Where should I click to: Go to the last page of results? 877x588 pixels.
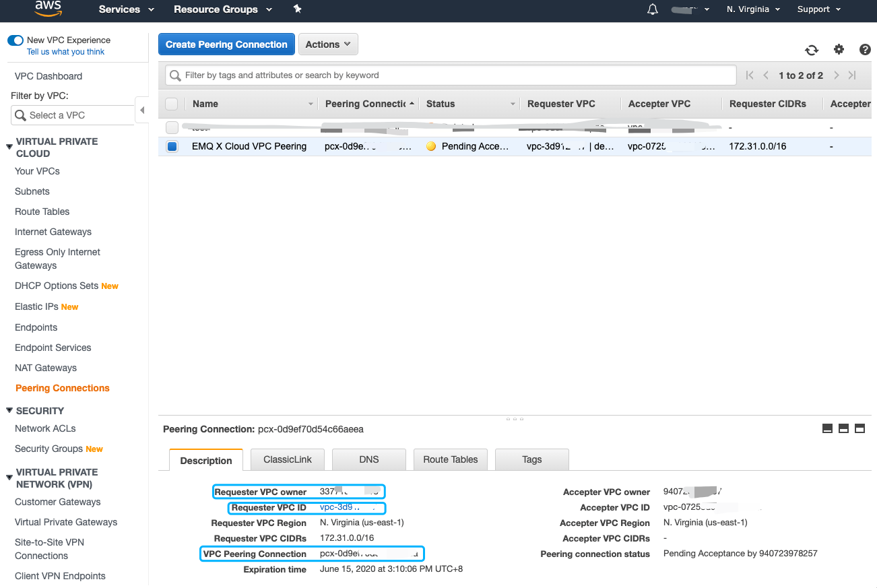point(851,75)
